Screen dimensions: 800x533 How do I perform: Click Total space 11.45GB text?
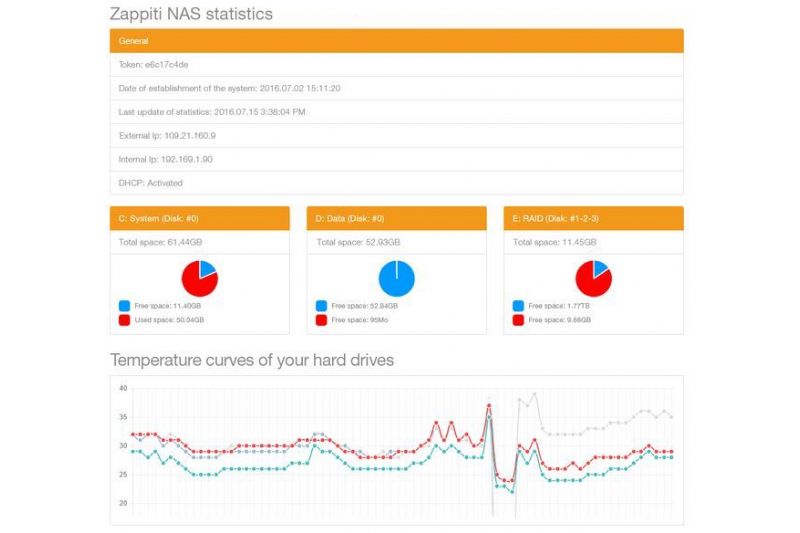point(555,242)
